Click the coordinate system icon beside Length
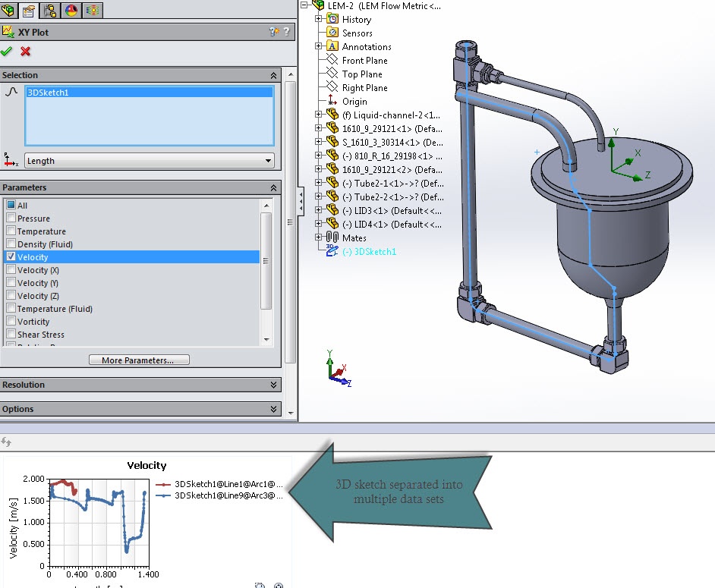The width and height of the screenshot is (715, 588). point(11,160)
